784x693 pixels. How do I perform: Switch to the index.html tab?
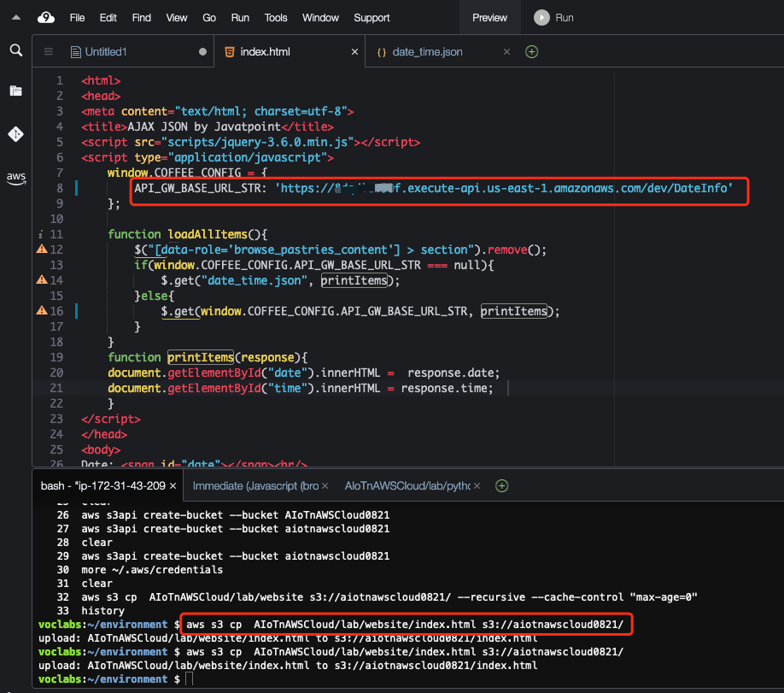tap(265, 51)
